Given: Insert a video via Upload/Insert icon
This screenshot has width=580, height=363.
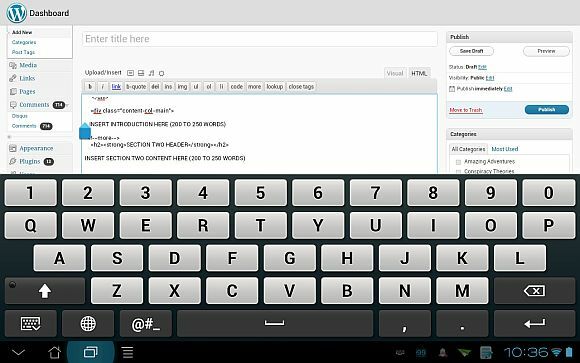Looking at the screenshot, I should click(x=141, y=73).
